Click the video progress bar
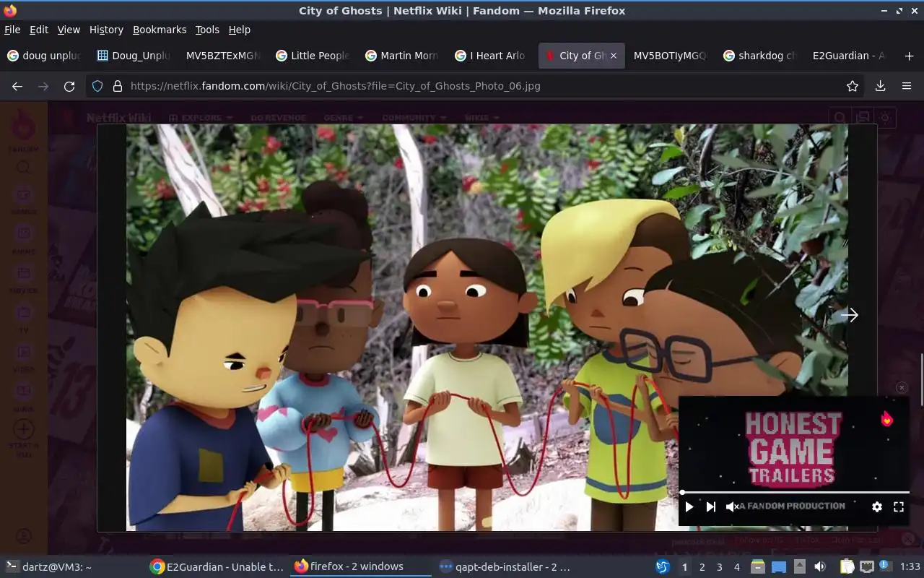 [794, 492]
